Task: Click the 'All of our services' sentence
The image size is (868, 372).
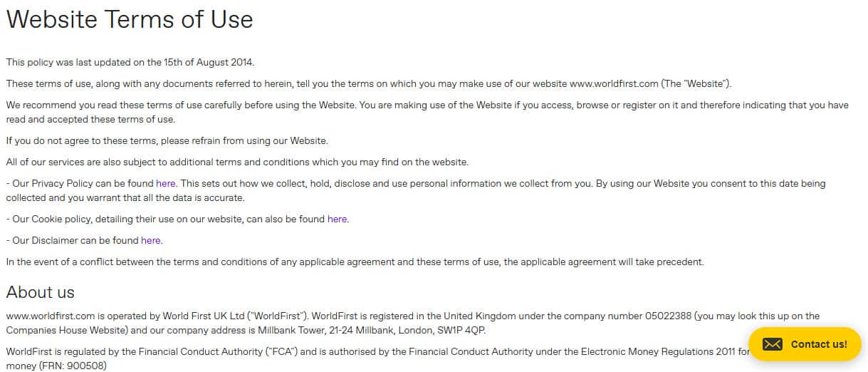Action: (x=237, y=162)
